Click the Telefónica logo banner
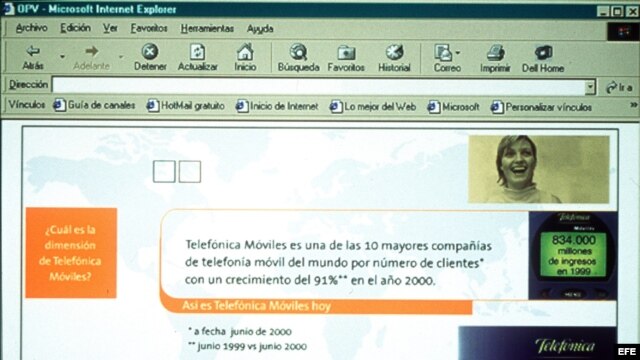Screen dimensions: 640x360 [537, 343]
